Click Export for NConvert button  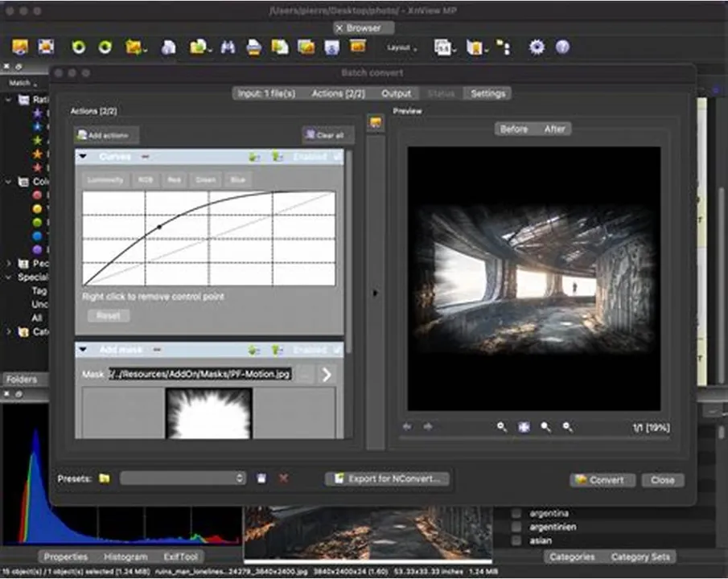[x=387, y=478]
